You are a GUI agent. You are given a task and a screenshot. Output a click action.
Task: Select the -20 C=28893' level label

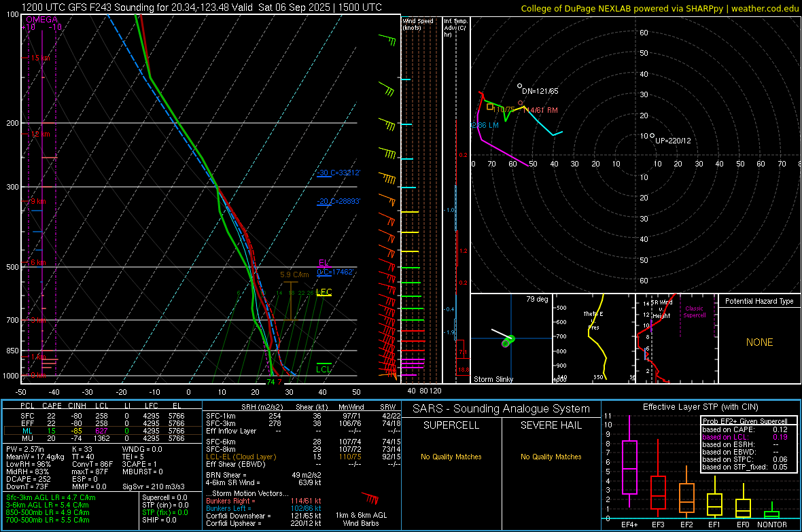click(338, 202)
